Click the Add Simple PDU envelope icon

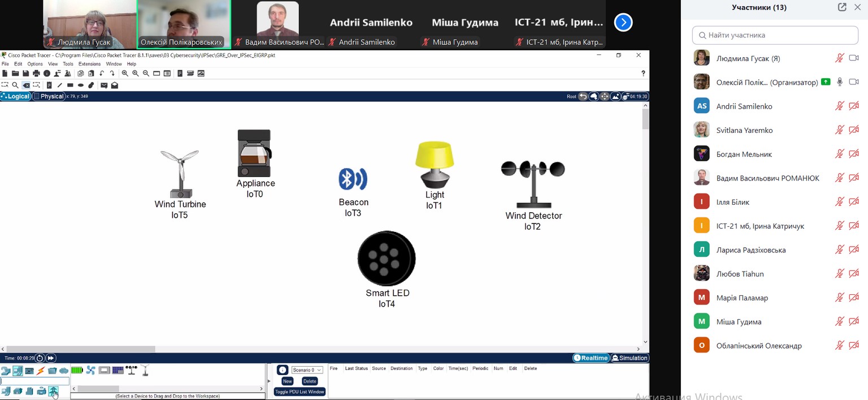104,85
